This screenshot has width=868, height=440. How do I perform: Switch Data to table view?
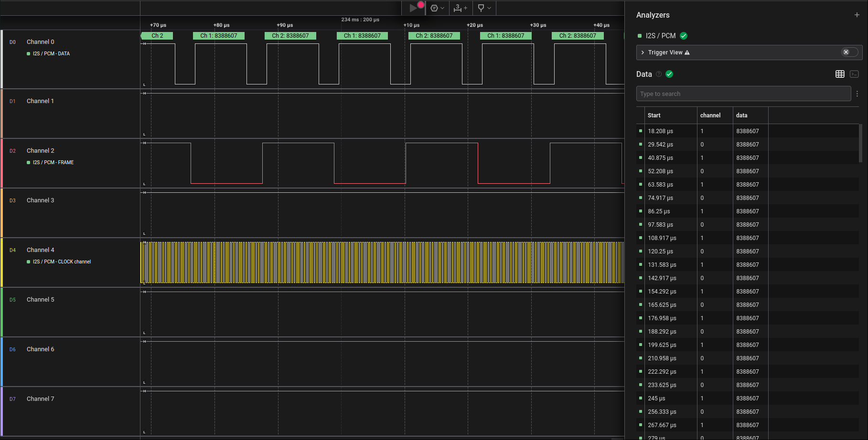point(840,74)
